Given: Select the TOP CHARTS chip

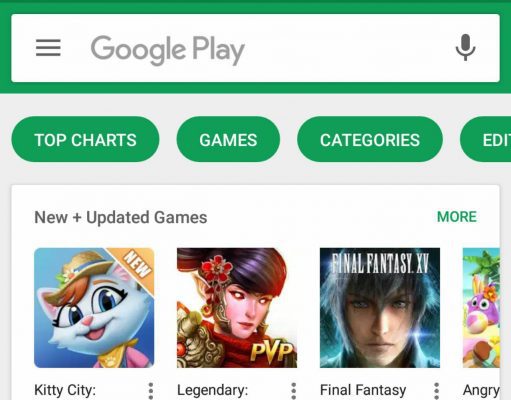Looking at the screenshot, I should tap(85, 139).
